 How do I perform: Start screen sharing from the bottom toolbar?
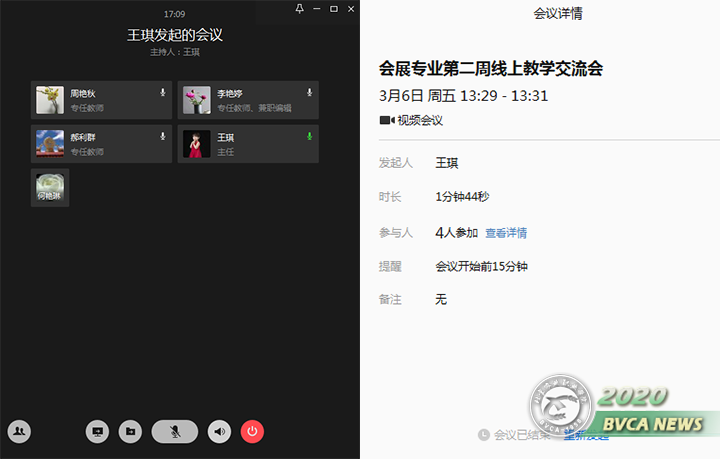point(98,431)
